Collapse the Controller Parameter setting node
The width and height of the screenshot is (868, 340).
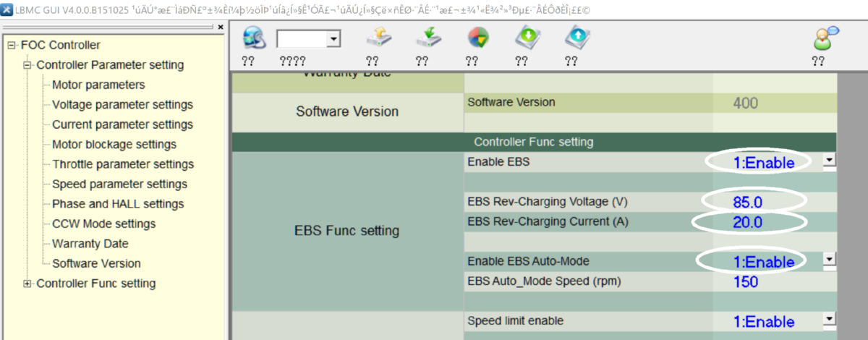[27, 65]
